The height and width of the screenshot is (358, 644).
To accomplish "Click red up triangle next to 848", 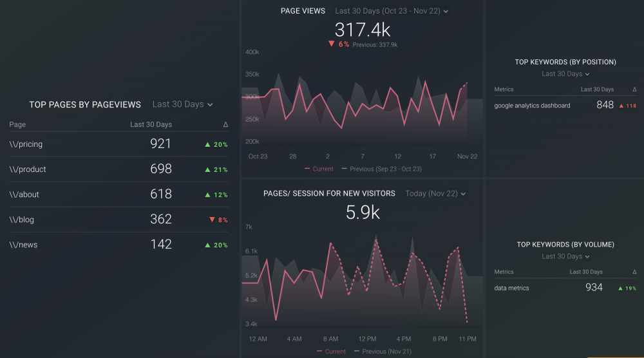I will (x=621, y=106).
